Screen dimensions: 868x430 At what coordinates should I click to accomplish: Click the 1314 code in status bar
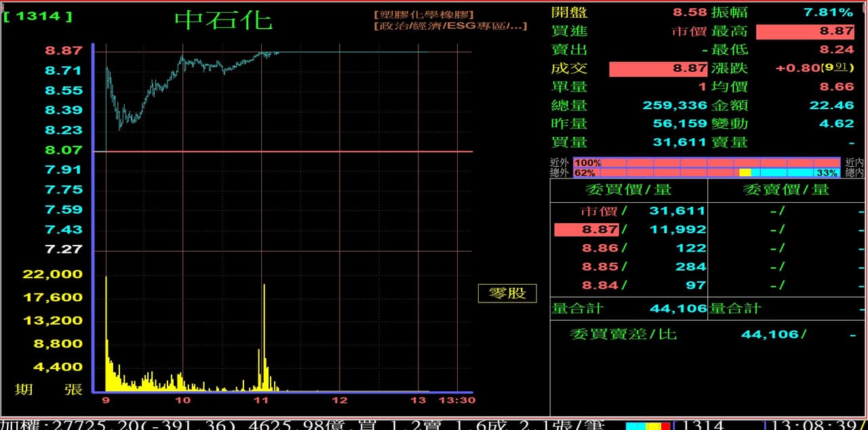tap(702, 424)
